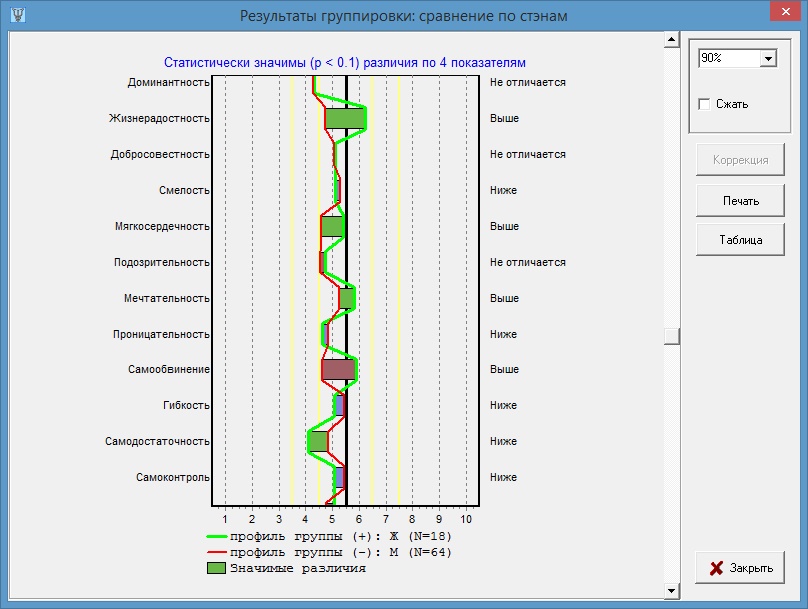Select the brown Самообвинение difference bar

pyautogui.click(x=338, y=370)
